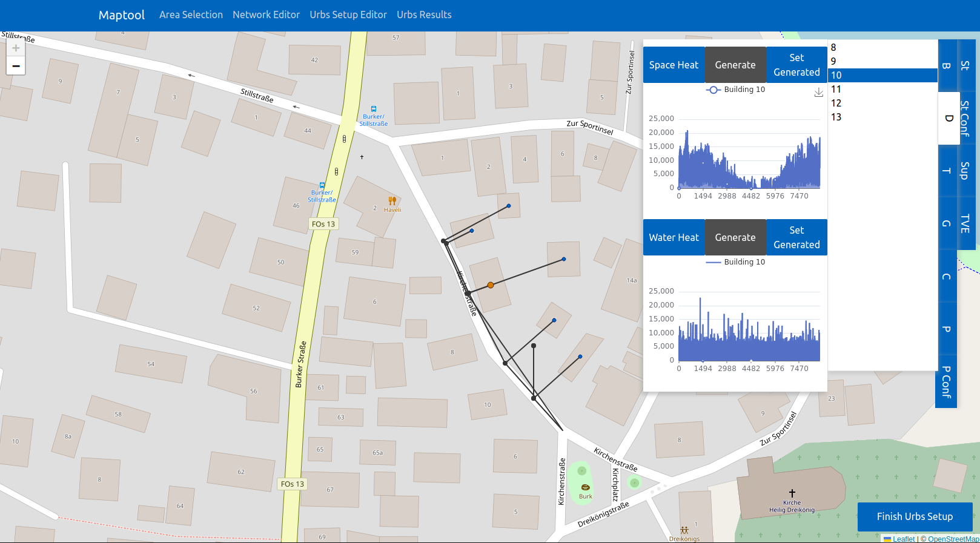Open the OpenStreetMap attribution link

pyautogui.click(x=953, y=539)
